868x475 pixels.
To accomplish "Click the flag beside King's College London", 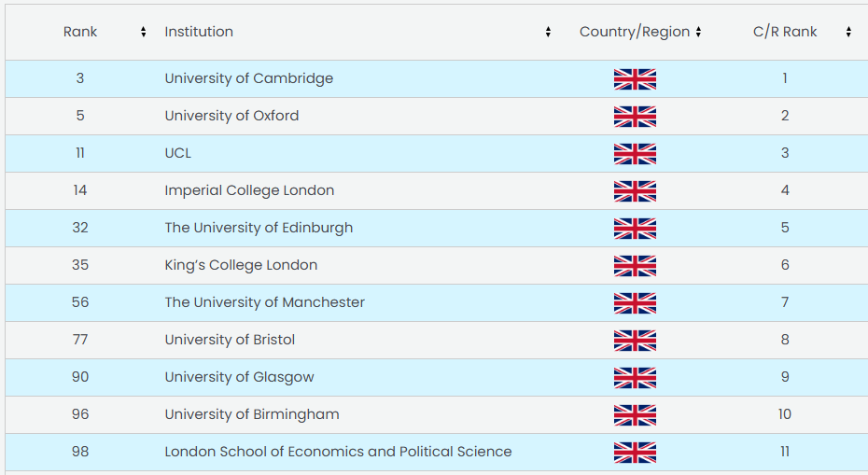I will (x=635, y=266).
